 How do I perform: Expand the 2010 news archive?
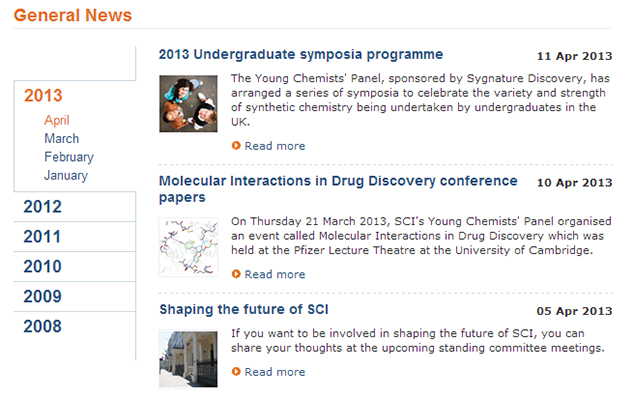(43, 267)
